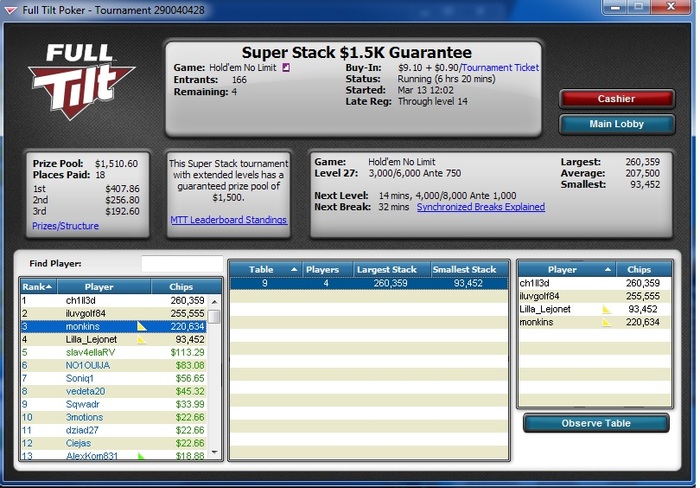The height and width of the screenshot is (488, 700).
Task: Select Lilla_Lejonet name in table player list
Action: point(545,309)
